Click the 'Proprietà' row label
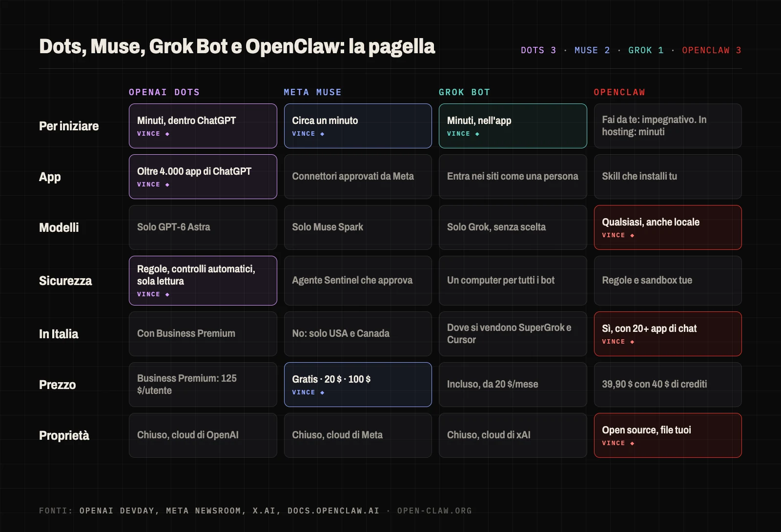Viewport: 781px width, 532px height. click(x=64, y=435)
